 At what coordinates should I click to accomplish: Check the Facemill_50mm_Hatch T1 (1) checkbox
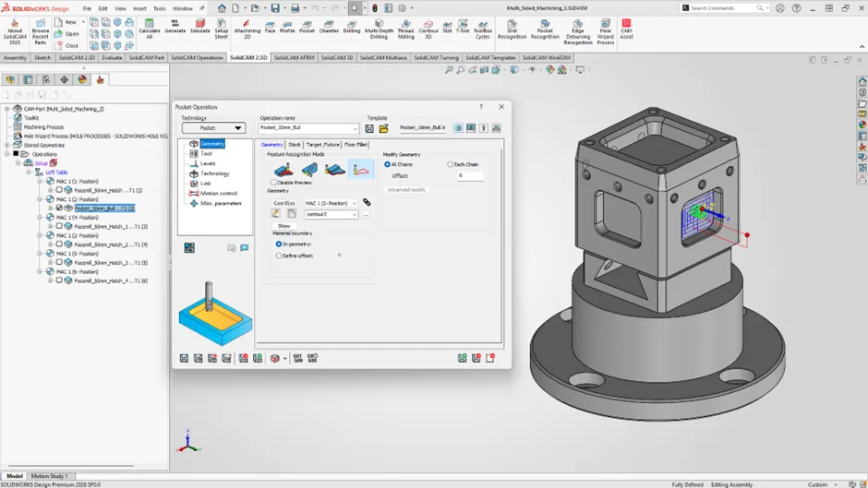(x=59, y=190)
